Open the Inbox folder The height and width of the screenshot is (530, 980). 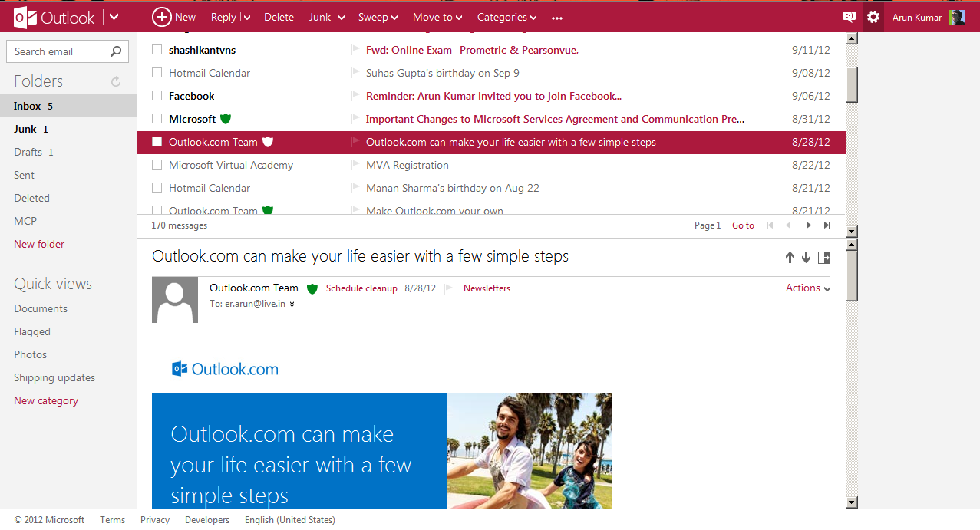pos(68,106)
